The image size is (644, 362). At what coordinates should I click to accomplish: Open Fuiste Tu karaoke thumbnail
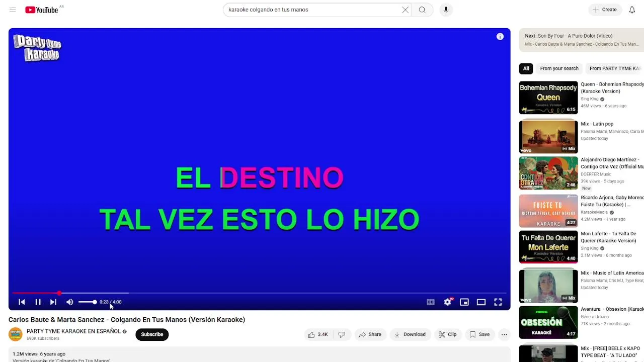coord(548,211)
